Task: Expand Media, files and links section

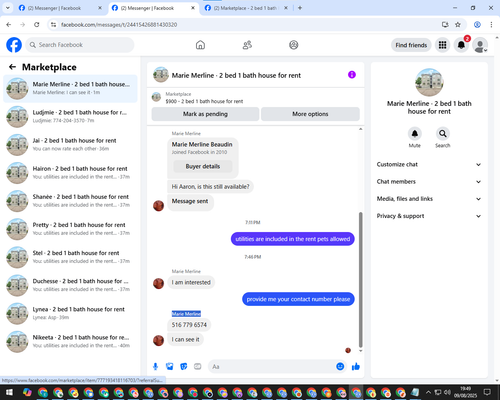Action: coord(429,199)
